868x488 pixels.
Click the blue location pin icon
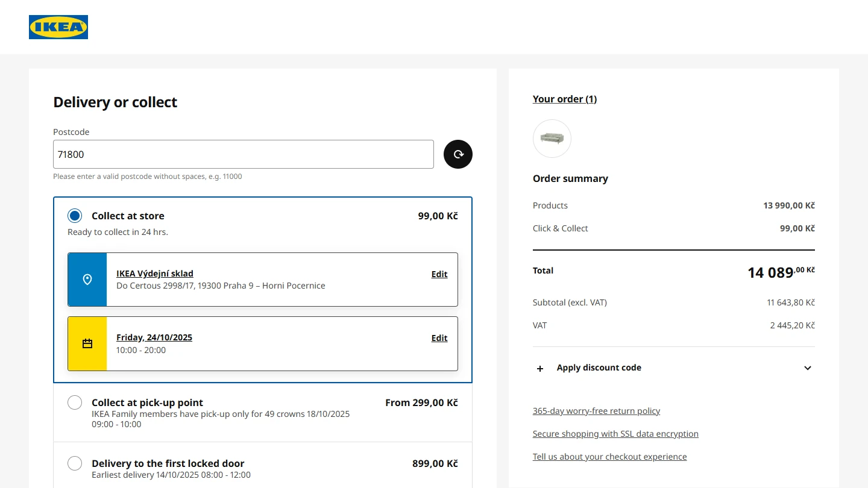pyautogui.click(x=87, y=280)
